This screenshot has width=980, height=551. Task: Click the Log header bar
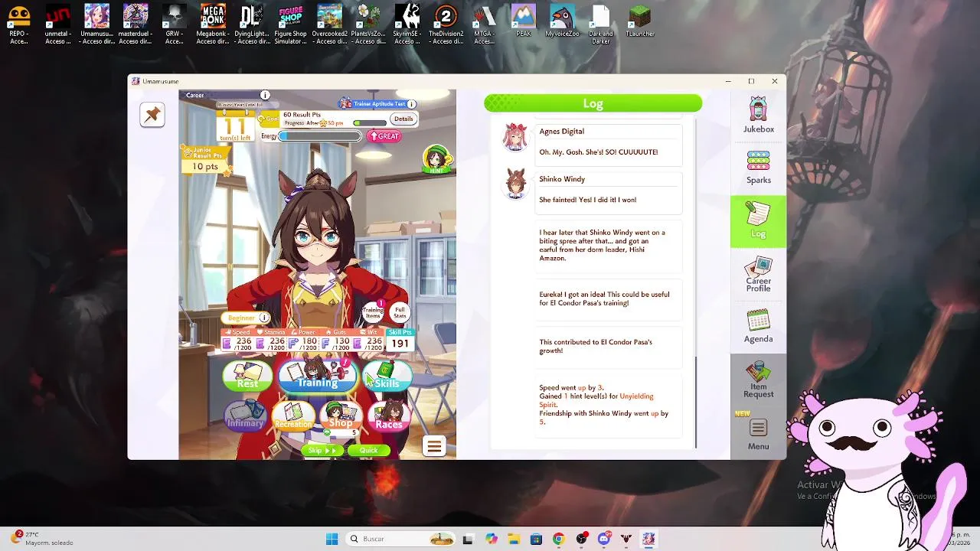(x=593, y=103)
